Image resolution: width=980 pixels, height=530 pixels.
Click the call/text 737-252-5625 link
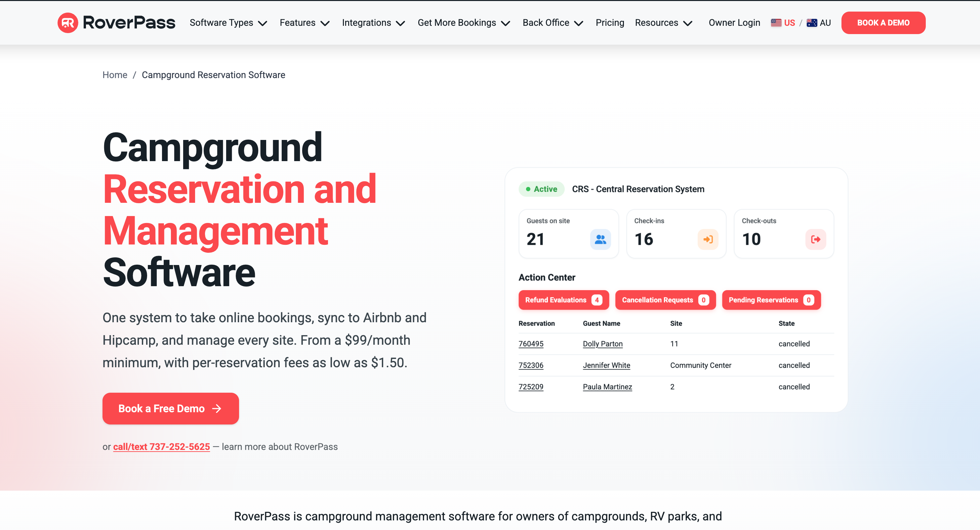(162, 447)
